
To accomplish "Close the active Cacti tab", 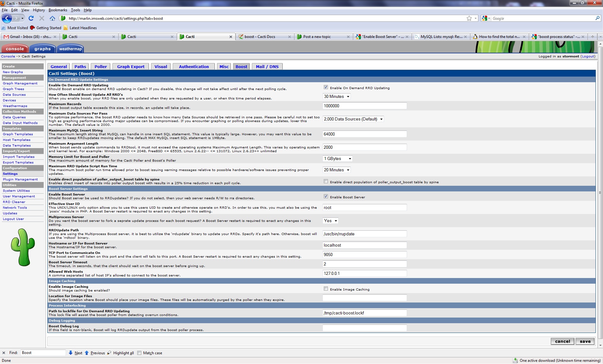I will [231, 37].
